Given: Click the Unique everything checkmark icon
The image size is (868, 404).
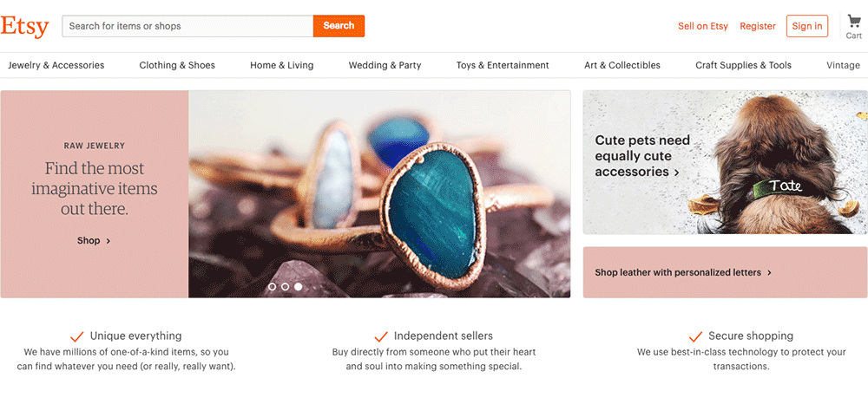Looking at the screenshot, I should pos(76,336).
